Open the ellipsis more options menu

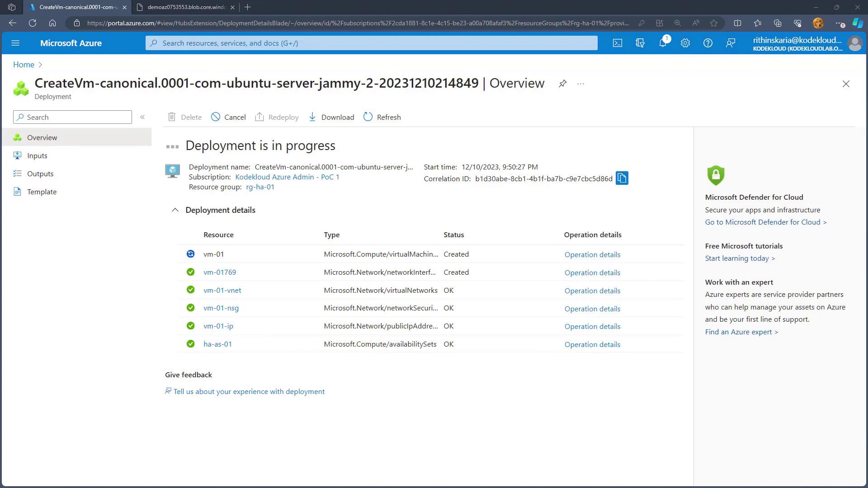(x=580, y=84)
